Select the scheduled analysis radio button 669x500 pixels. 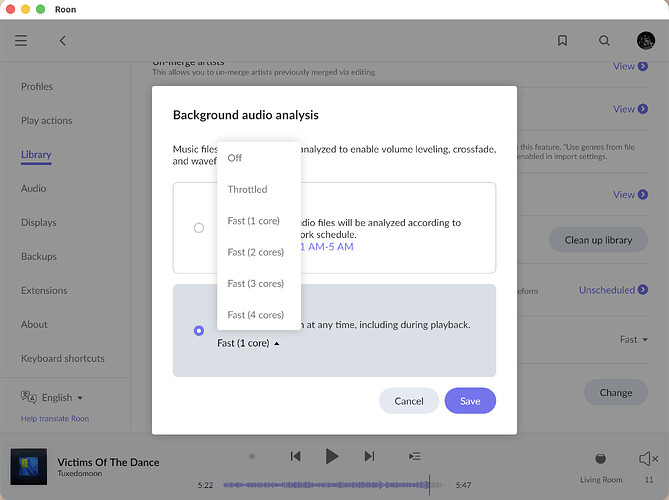(199, 228)
